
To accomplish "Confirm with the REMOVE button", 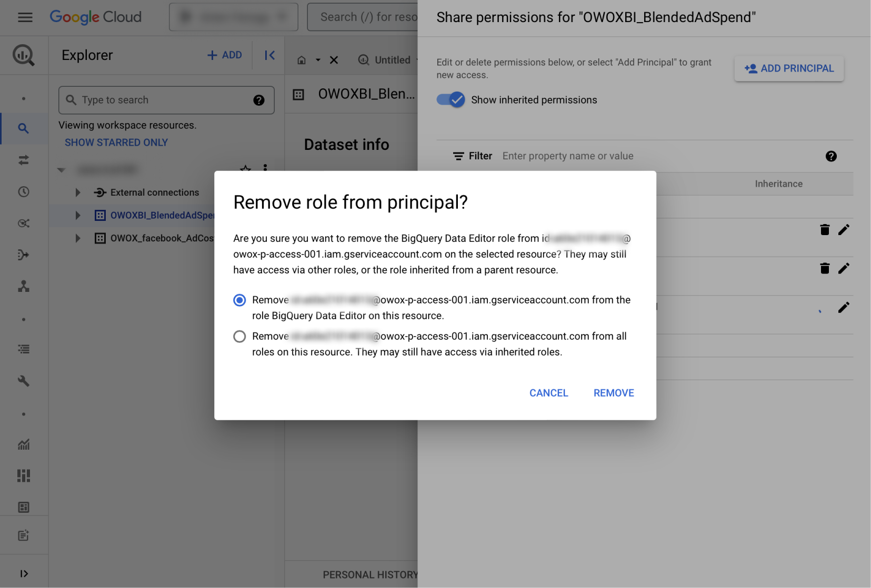I will [x=614, y=393].
